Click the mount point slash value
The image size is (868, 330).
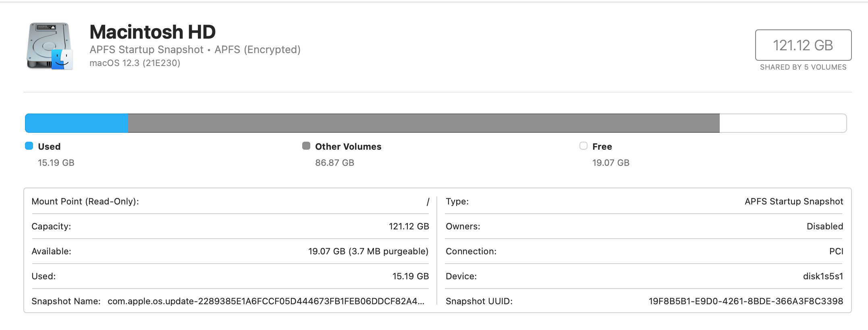tap(428, 202)
